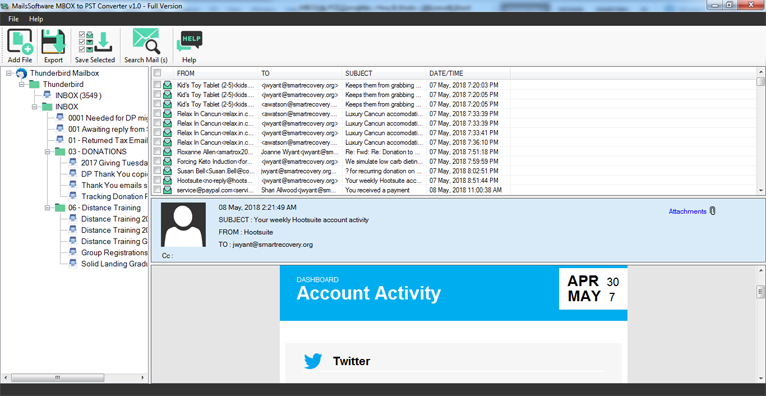This screenshot has height=396, width=766.
Task: Click the Save Selected icon
Action: click(95, 42)
